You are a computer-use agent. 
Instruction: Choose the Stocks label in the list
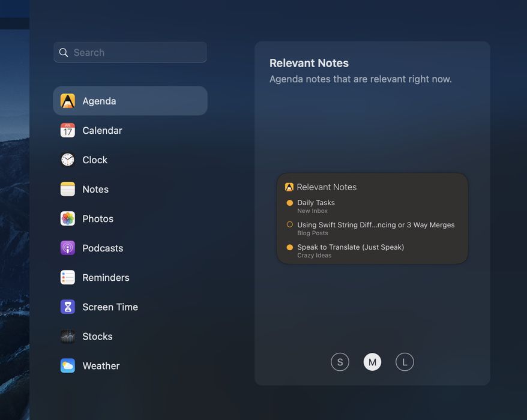click(x=97, y=337)
